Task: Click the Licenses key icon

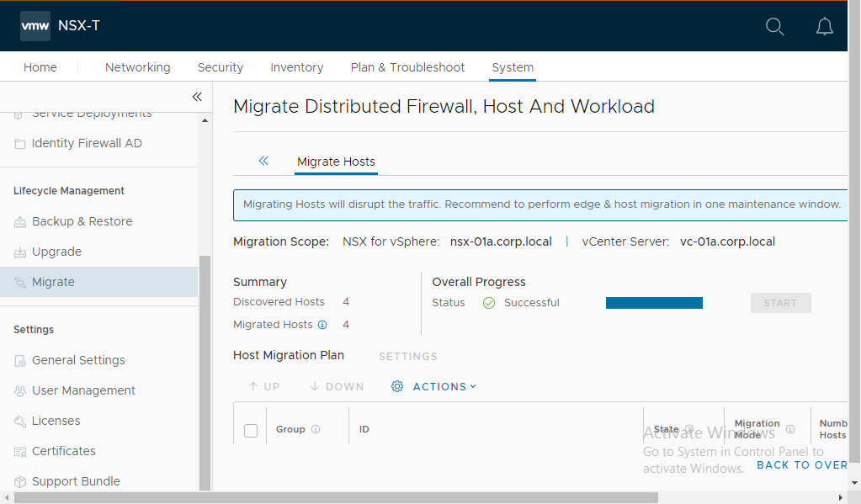Action: point(19,421)
